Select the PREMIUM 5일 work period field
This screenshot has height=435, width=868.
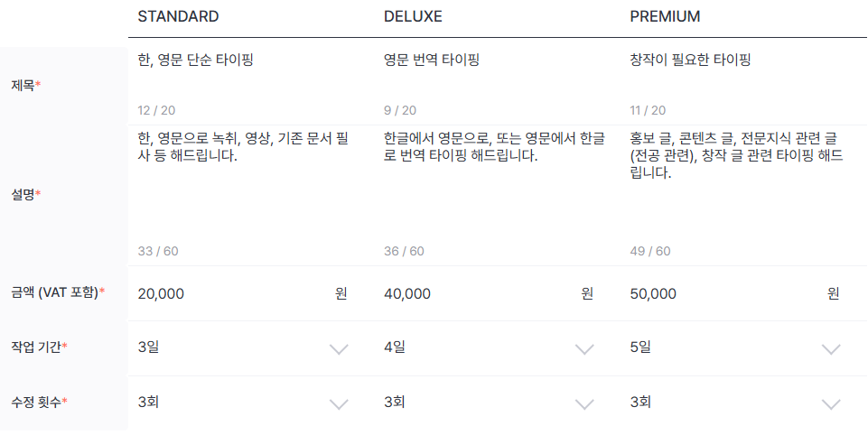pos(735,348)
